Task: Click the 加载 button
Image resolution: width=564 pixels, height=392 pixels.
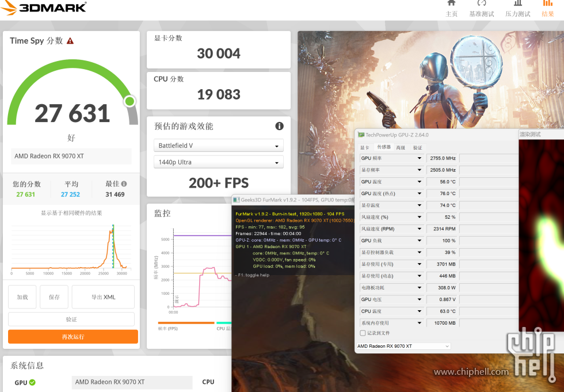Action: 22,297
